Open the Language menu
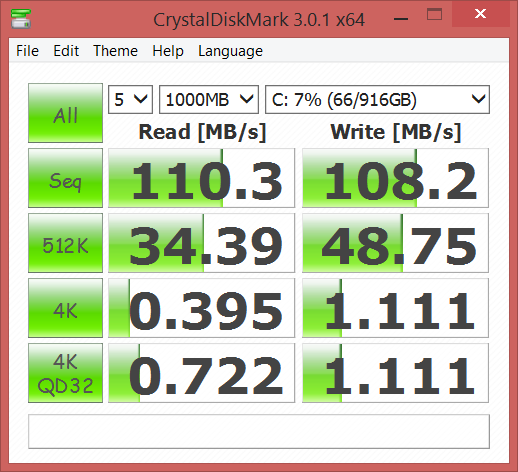Screen dimensions: 518x472 click(x=230, y=51)
